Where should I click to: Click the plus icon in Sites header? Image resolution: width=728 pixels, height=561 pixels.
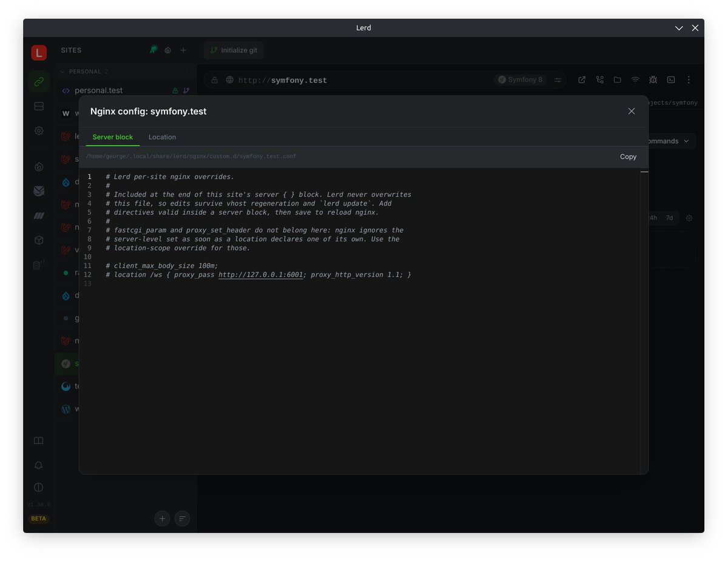click(x=183, y=50)
